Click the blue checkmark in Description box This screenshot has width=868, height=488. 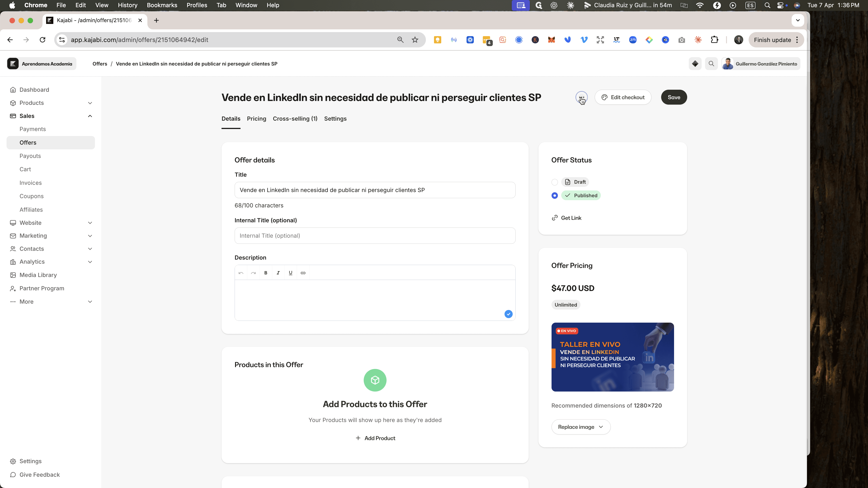508,314
